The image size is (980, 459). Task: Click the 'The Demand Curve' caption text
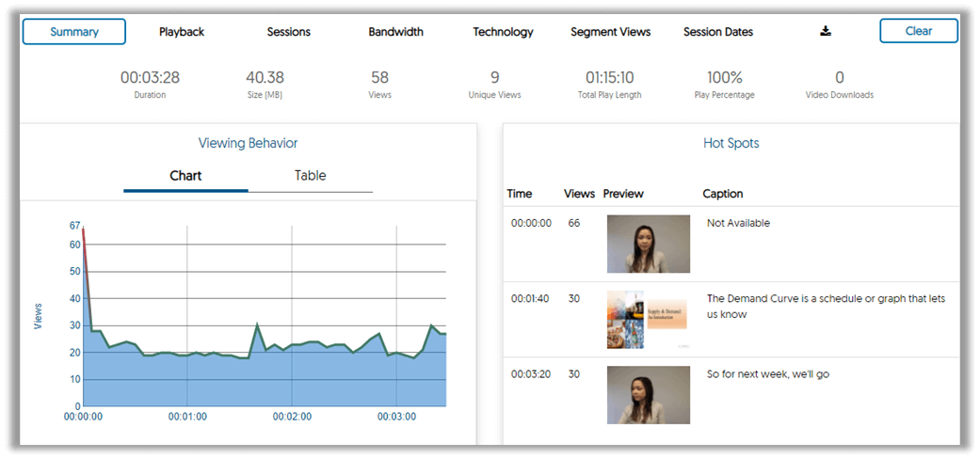[827, 306]
